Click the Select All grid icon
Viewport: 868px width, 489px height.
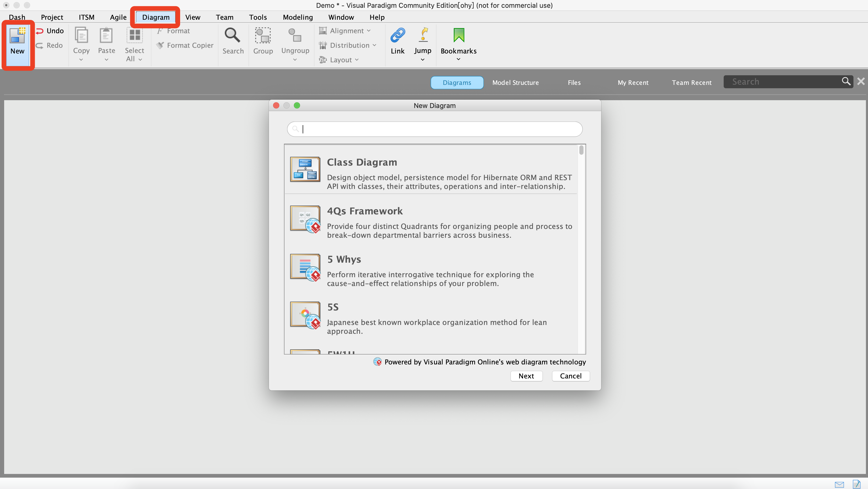pyautogui.click(x=135, y=35)
